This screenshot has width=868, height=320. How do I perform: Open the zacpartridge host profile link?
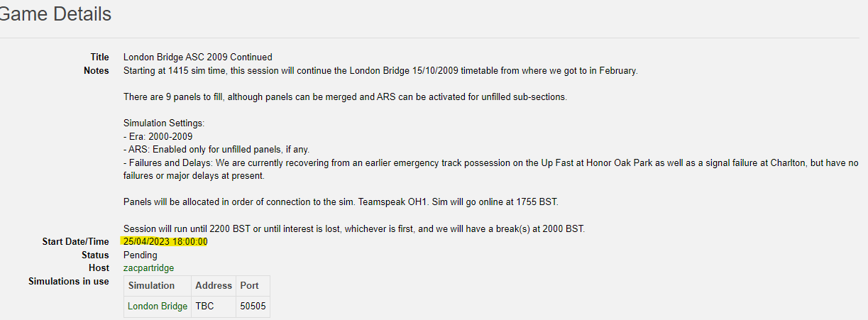pos(148,267)
